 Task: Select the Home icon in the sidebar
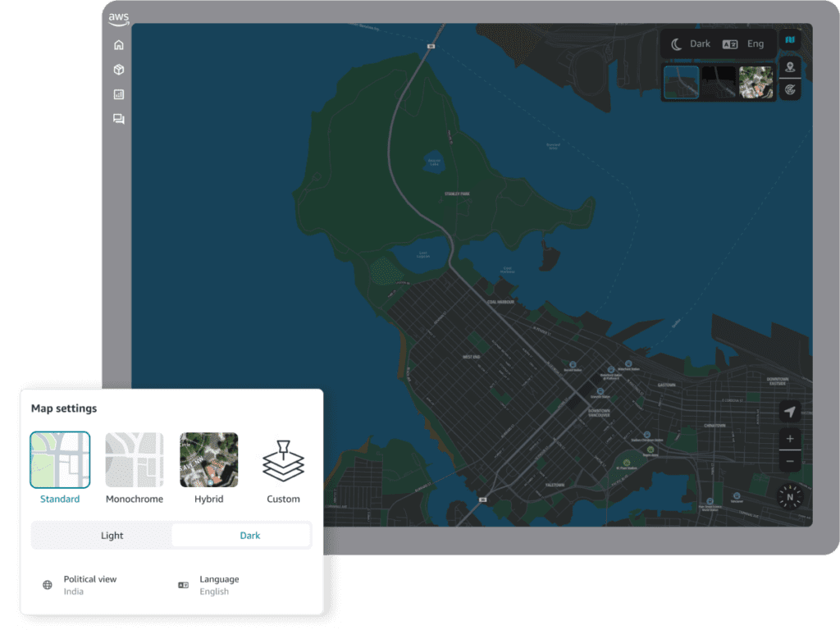tap(118, 44)
